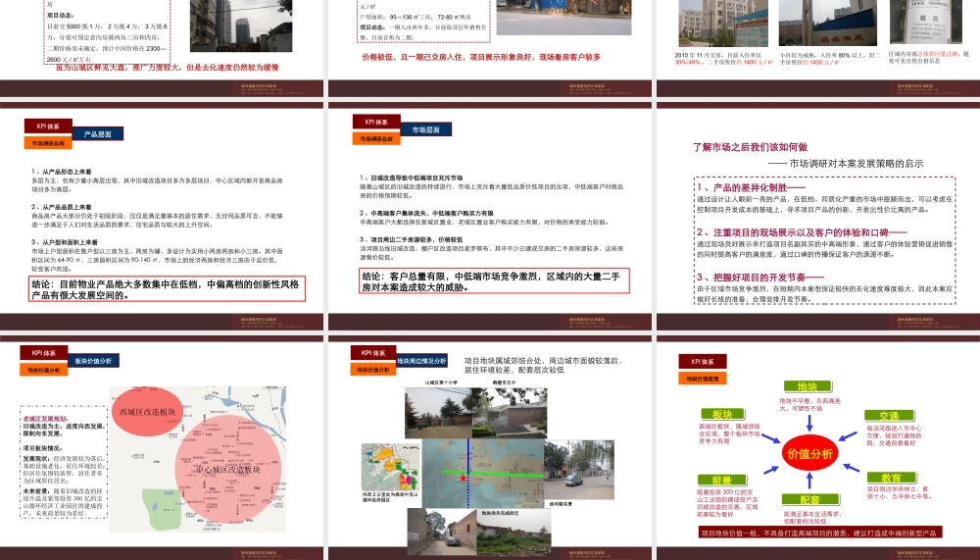Click the colored 宝山循环经济园区 plan map

[391, 467]
